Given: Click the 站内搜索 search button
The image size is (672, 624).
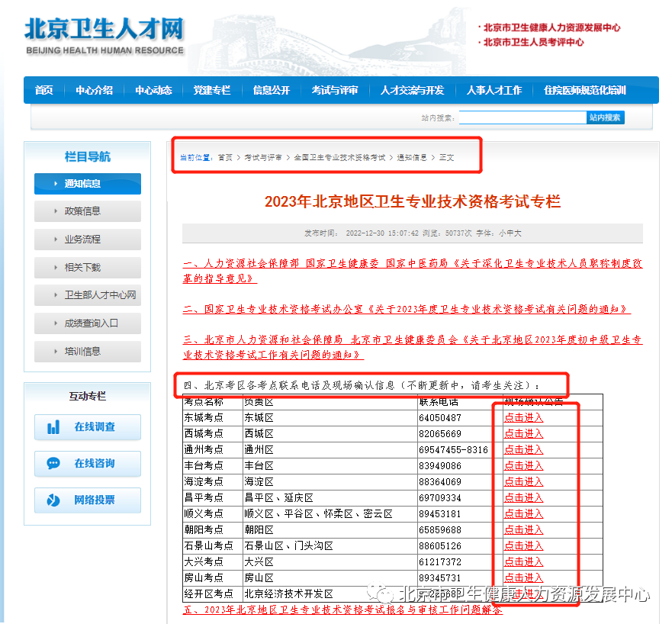Looking at the screenshot, I should (x=608, y=117).
